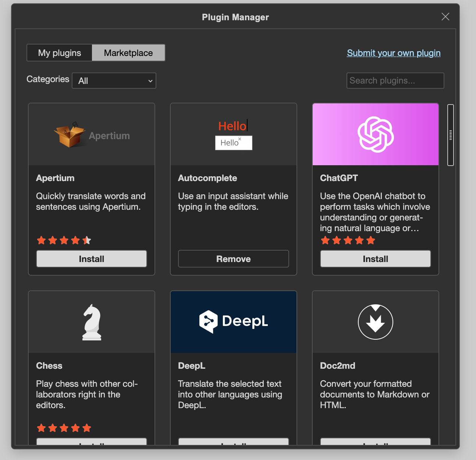Click the Chess plugin title
476x460 pixels.
[x=49, y=366]
